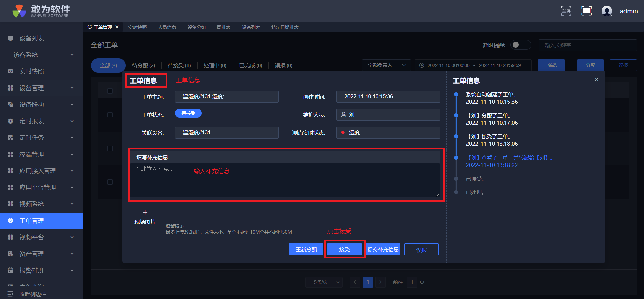This screenshot has height=299, width=644.
Task: Click the 设备联动 sidebar icon
Action: (x=11, y=105)
